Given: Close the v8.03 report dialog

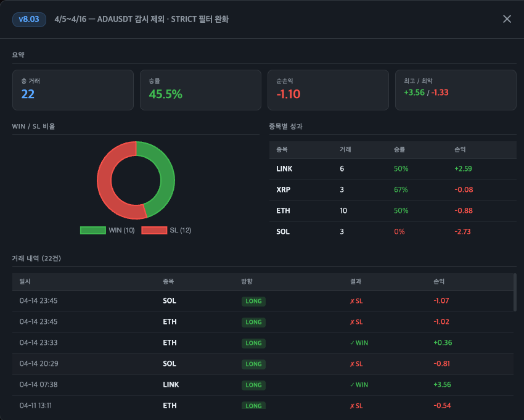Looking at the screenshot, I should coord(507,19).
